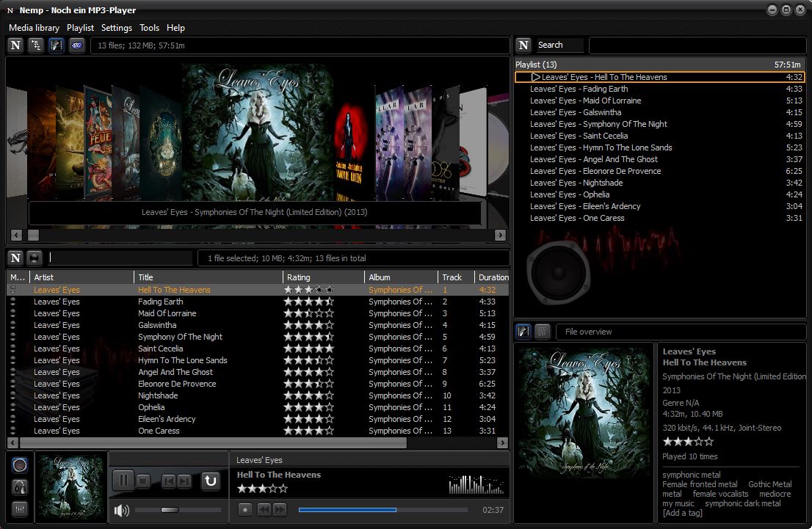This screenshot has width=812, height=529.
Task: Sort the track list by Duration column
Action: tap(493, 277)
